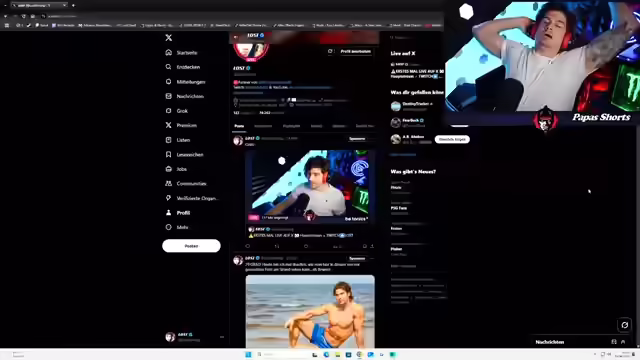Screen dimensions: 640x360
Task: Click the Mehr circle icon
Action: click(169, 227)
